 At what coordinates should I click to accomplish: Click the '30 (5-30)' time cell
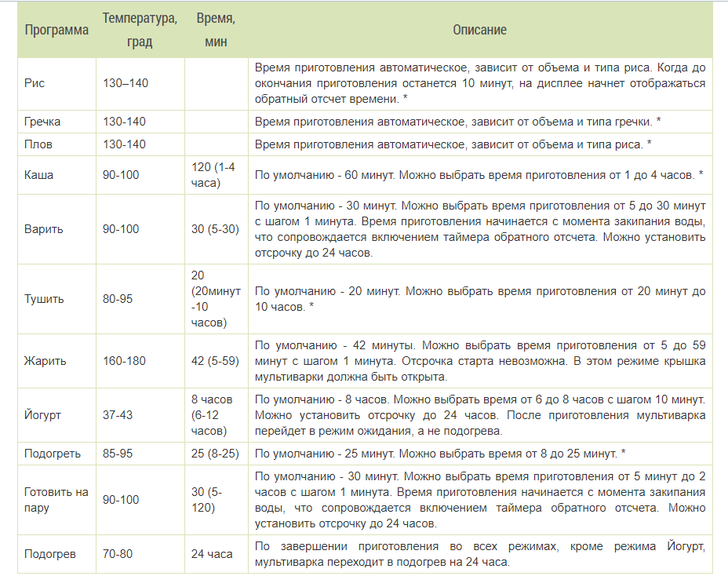[x=217, y=229]
